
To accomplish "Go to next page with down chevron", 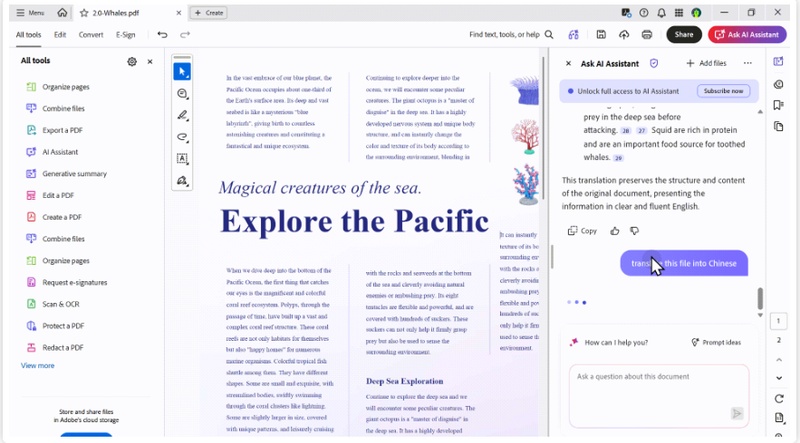I will (779, 378).
